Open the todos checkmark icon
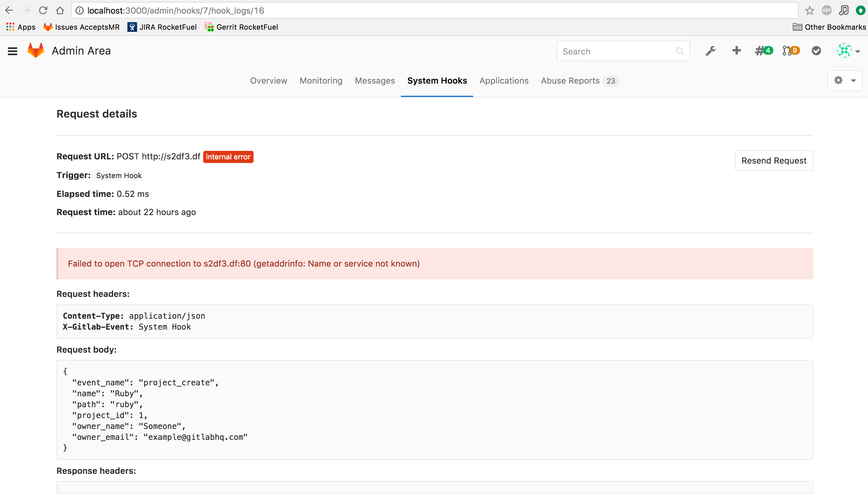The height and width of the screenshot is (495, 868). pyautogui.click(x=816, y=51)
